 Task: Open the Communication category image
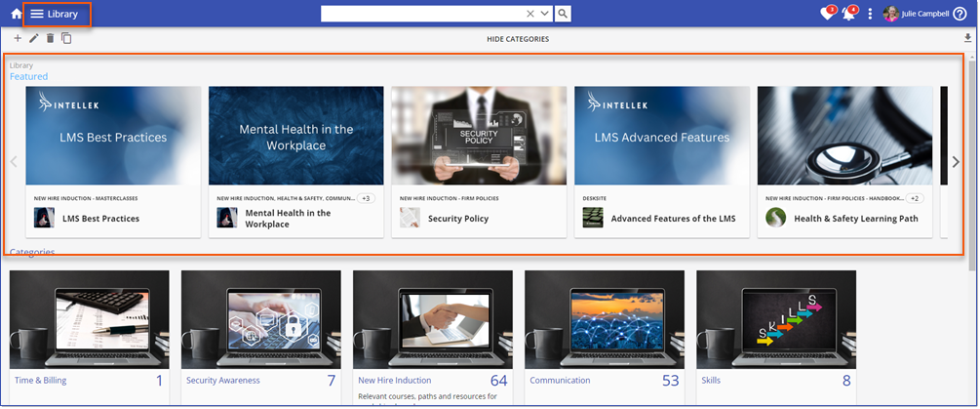pos(605,319)
